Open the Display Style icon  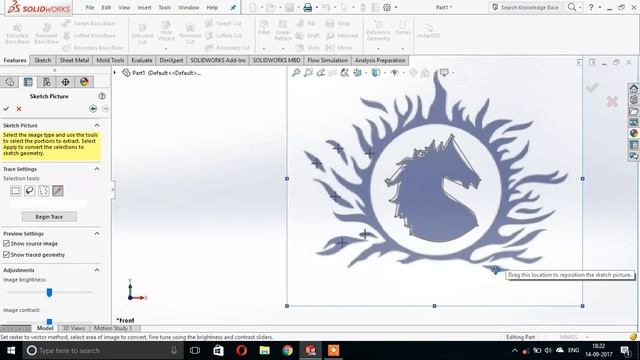click(376, 73)
